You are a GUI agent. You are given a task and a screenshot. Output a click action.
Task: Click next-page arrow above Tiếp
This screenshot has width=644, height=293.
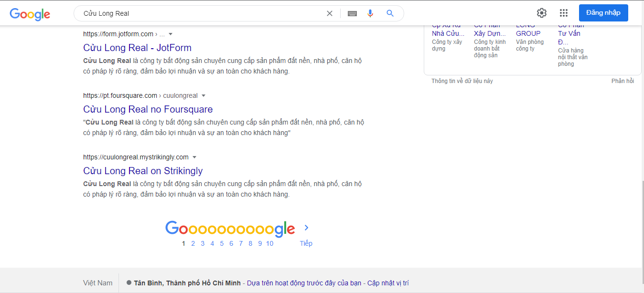point(307,228)
